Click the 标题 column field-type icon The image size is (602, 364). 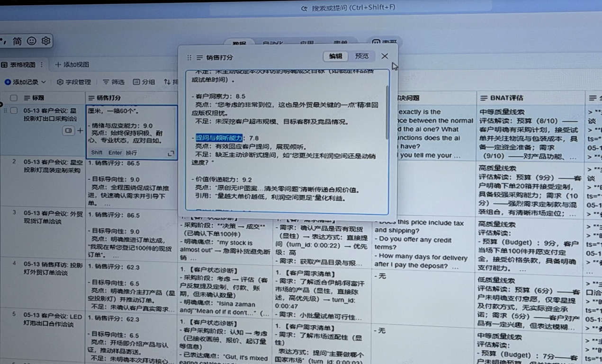tap(27, 98)
